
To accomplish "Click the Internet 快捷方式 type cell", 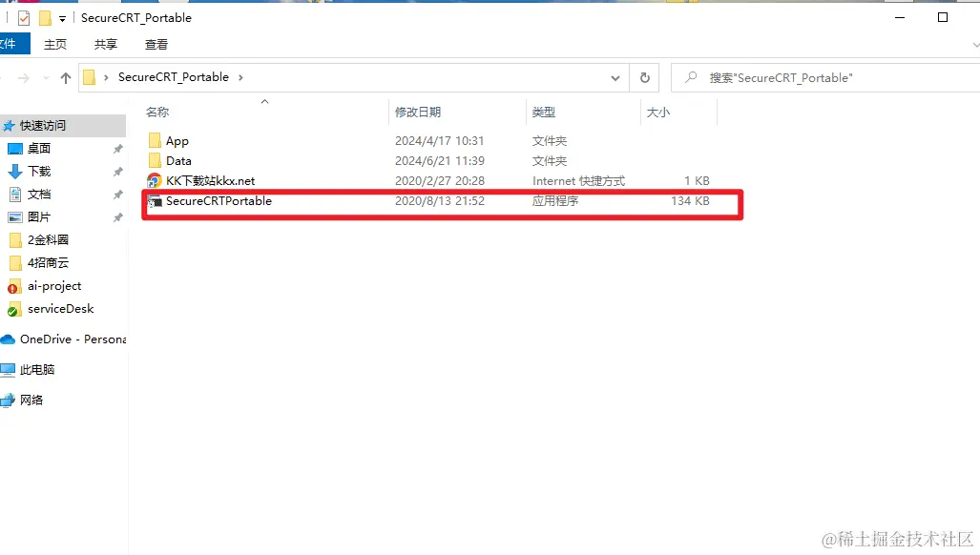I will pyautogui.click(x=579, y=181).
